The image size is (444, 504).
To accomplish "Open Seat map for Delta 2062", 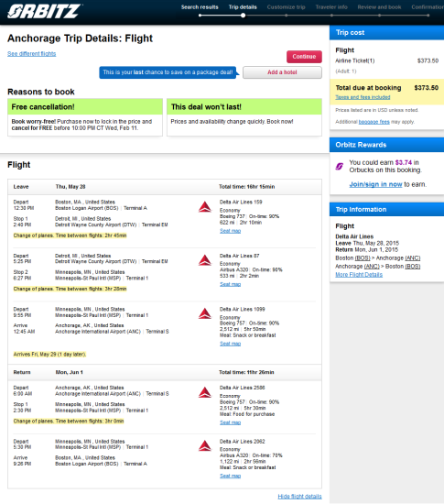I will tap(230, 476).
